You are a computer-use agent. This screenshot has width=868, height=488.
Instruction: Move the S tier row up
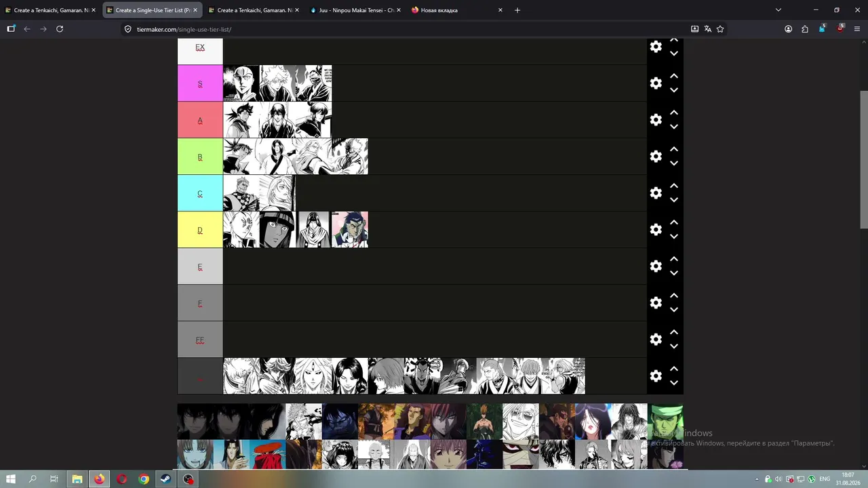pos(674,76)
